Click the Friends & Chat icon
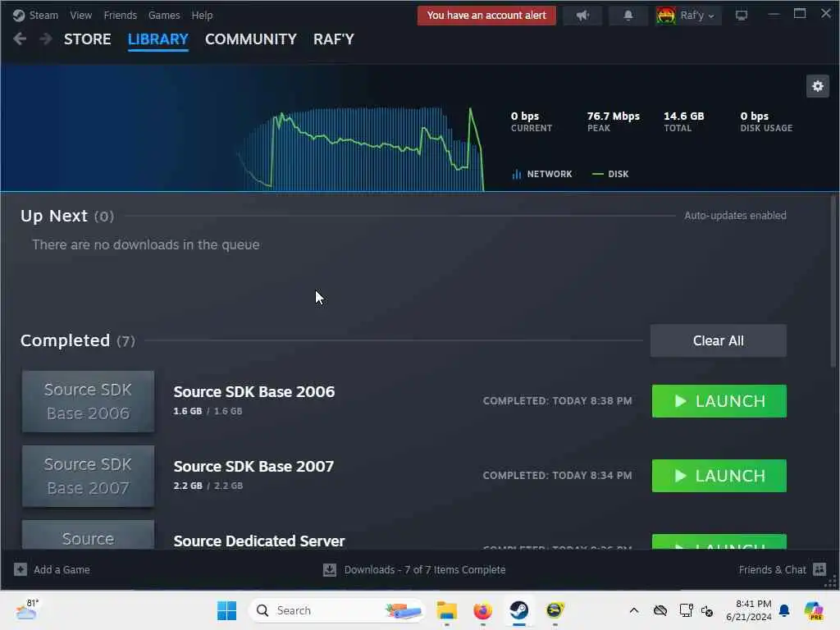The image size is (840, 630). point(819,569)
